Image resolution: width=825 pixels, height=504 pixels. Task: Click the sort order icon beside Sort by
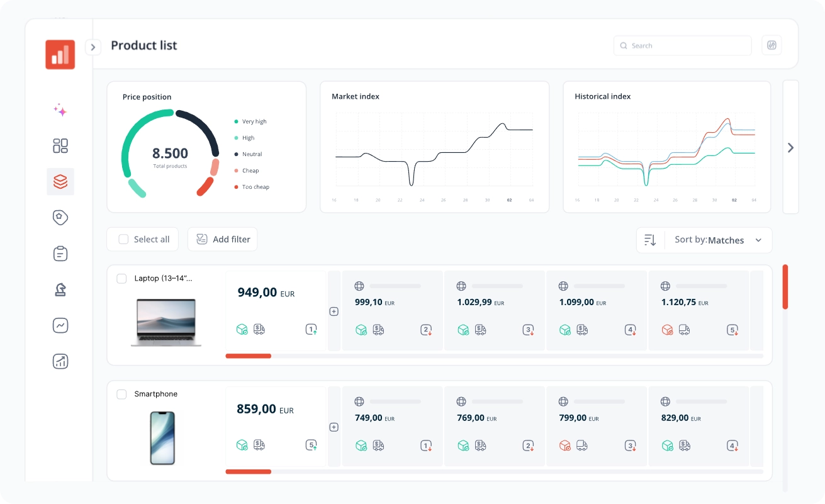(x=650, y=240)
